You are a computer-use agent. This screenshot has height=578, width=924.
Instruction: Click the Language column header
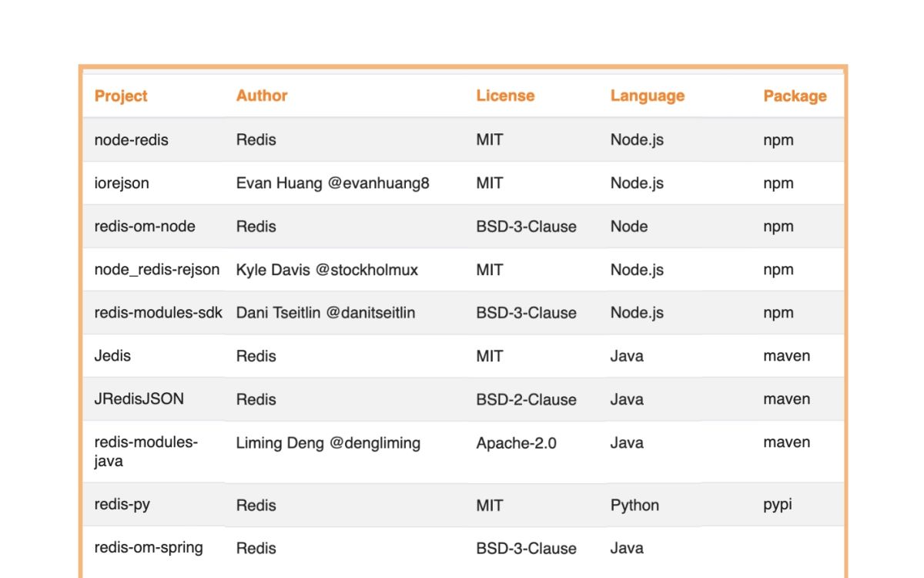(x=648, y=96)
